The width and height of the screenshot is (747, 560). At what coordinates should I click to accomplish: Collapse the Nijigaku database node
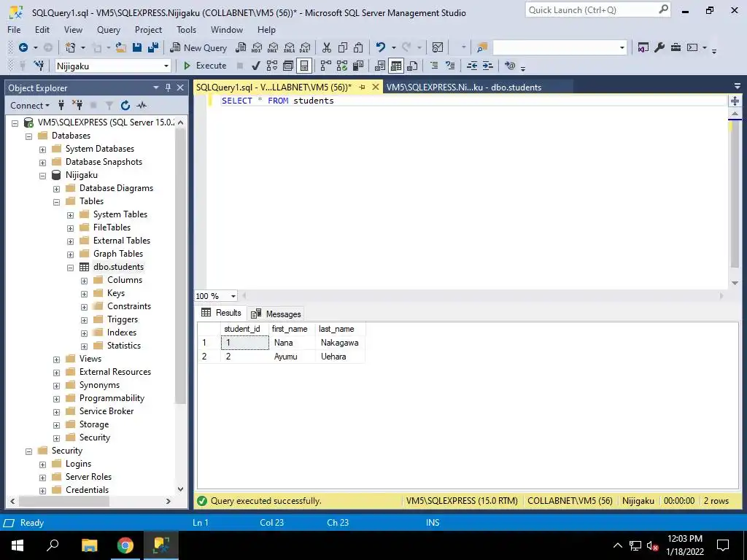[42, 175]
